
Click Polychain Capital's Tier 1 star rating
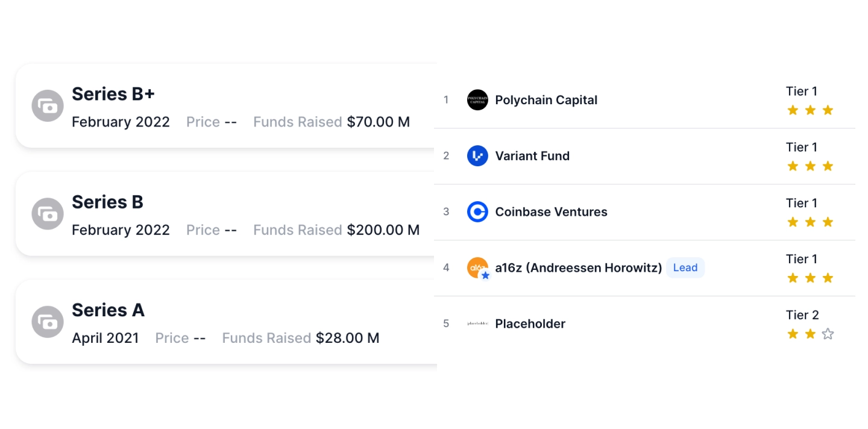[810, 110]
